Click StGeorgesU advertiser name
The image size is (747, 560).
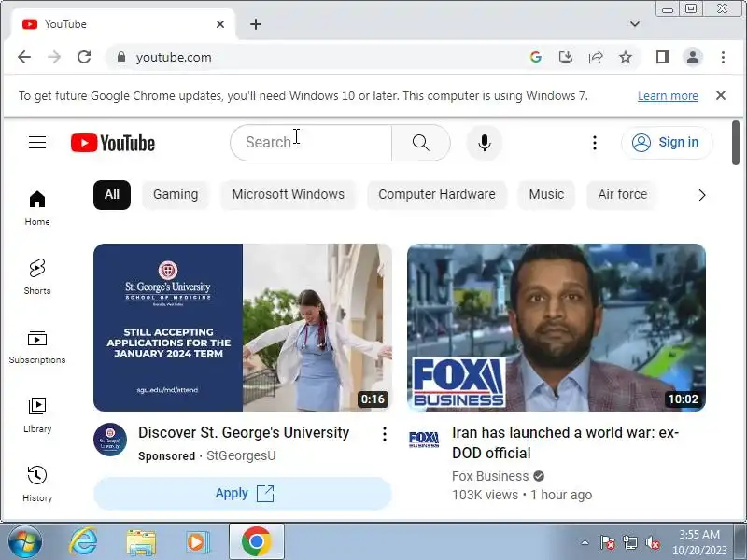click(241, 455)
